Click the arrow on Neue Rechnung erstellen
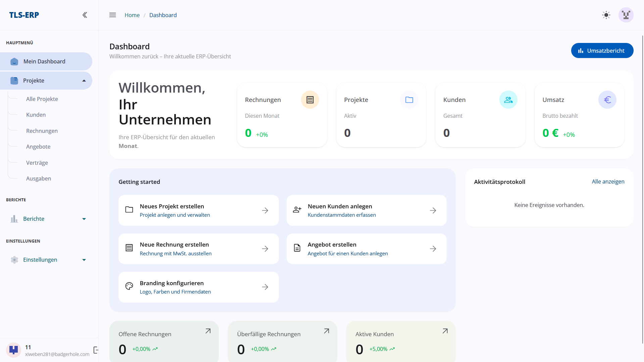The height and width of the screenshot is (362, 644). (265, 249)
